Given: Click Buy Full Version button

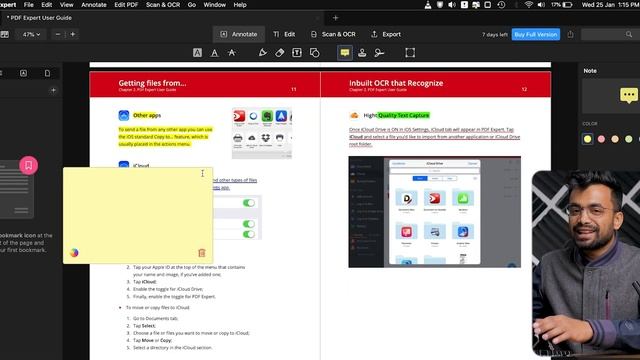Looking at the screenshot, I should (x=536, y=35).
